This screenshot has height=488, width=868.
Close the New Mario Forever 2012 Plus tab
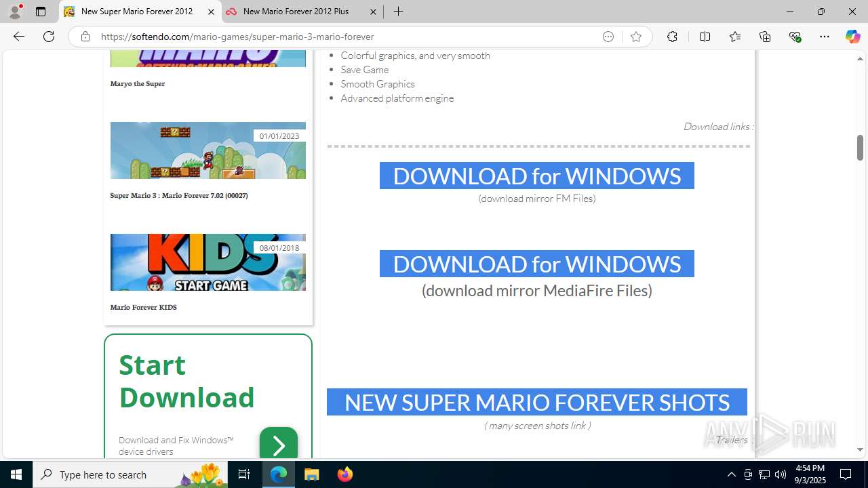pos(373,12)
